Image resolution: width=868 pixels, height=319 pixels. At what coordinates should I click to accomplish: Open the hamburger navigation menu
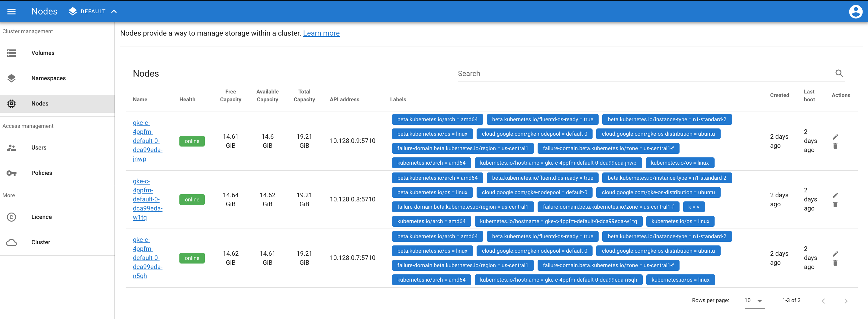pos(11,11)
